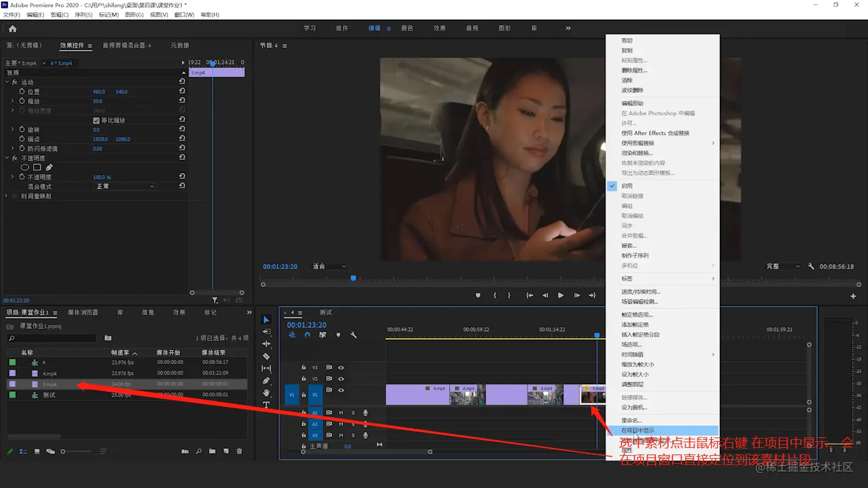The image size is (868, 488).
Task: Show more project panel tabs chevron
Action: click(x=249, y=313)
